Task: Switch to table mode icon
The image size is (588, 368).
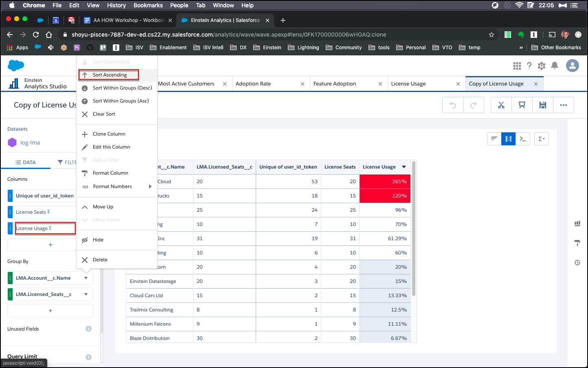Action: [x=509, y=139]
